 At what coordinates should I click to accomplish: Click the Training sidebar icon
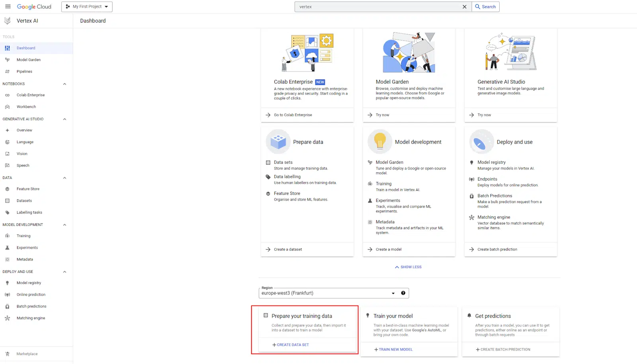click(7, 236)
